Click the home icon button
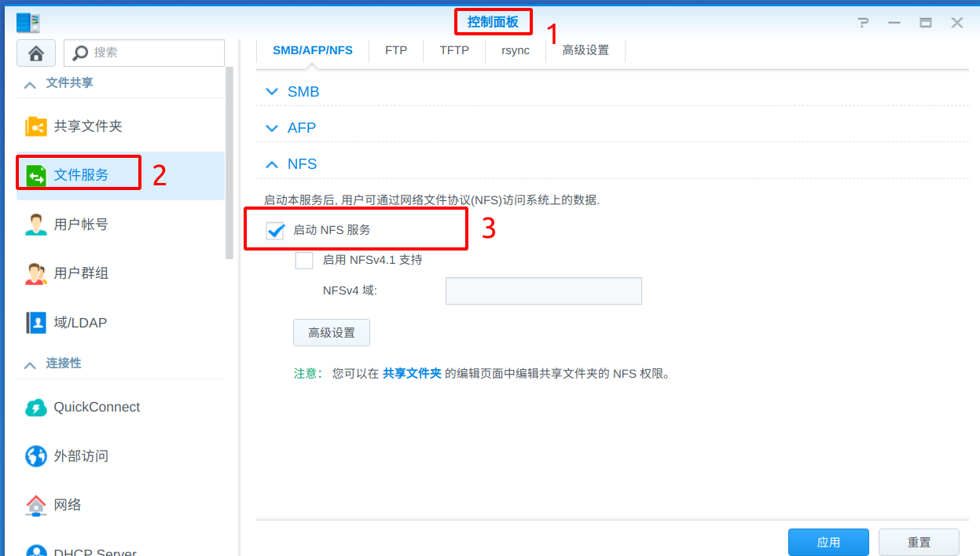This screenshot has width=980, height=556. click(x=35, y=53)
